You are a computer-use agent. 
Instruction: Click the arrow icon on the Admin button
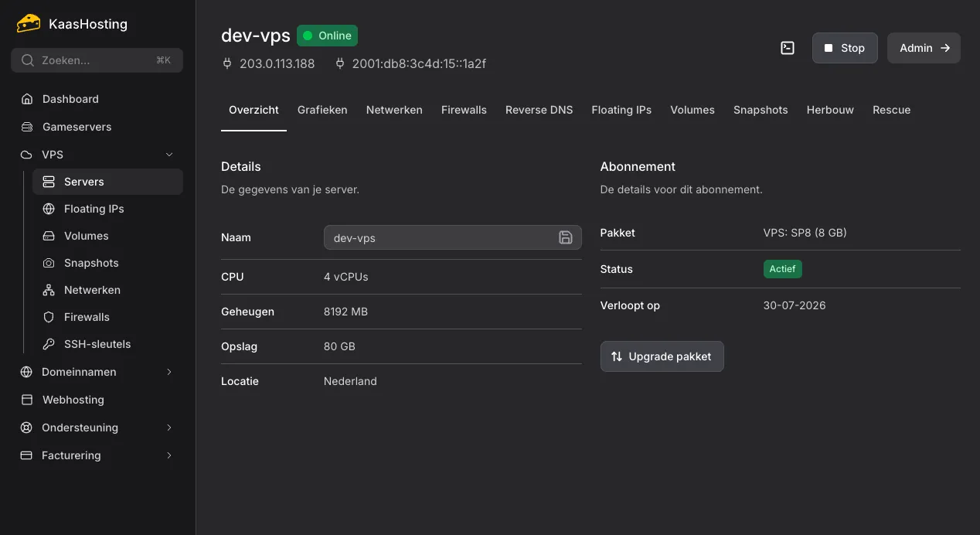(x=945, y=48)
